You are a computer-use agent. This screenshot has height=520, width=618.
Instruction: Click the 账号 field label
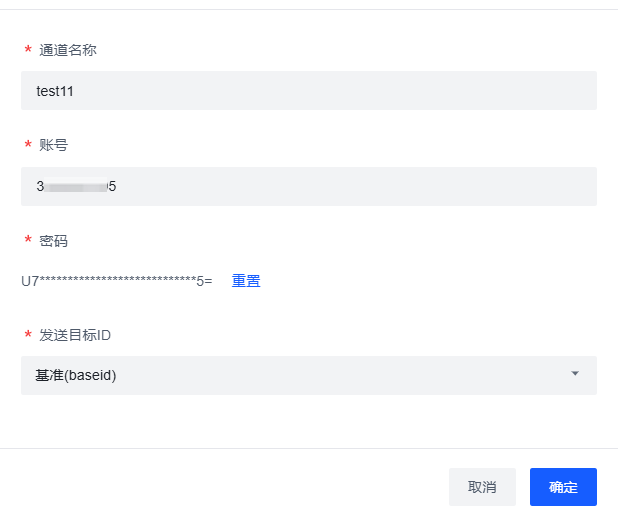tap(53, 145)
